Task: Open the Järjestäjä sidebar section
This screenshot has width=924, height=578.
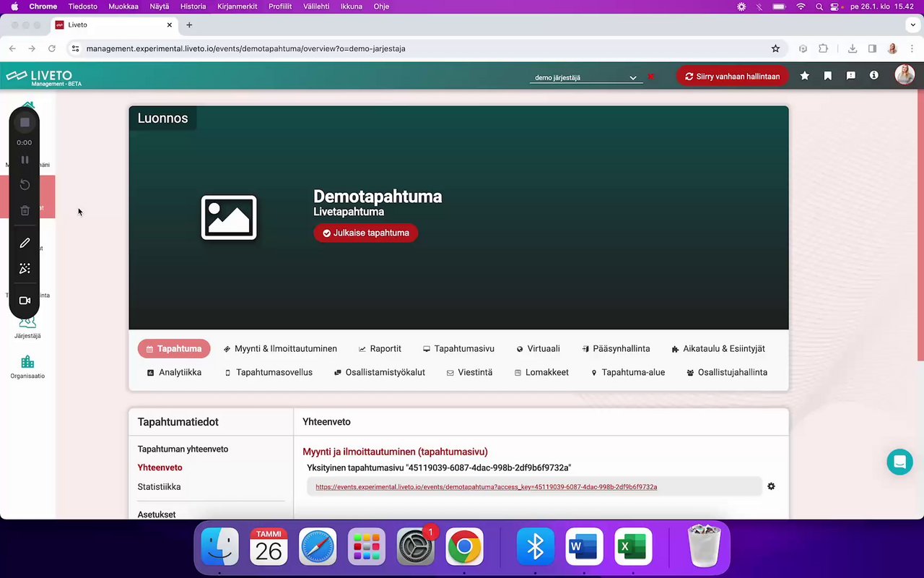Action: [x=27, y=329]
